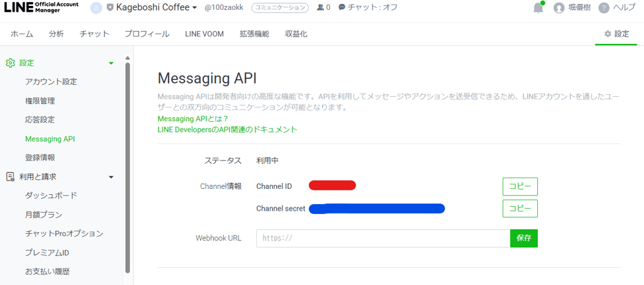This screenshot has height=285, width=644.
Task: Click the チャット: オフ chat status
Action: tap(368, 7)
